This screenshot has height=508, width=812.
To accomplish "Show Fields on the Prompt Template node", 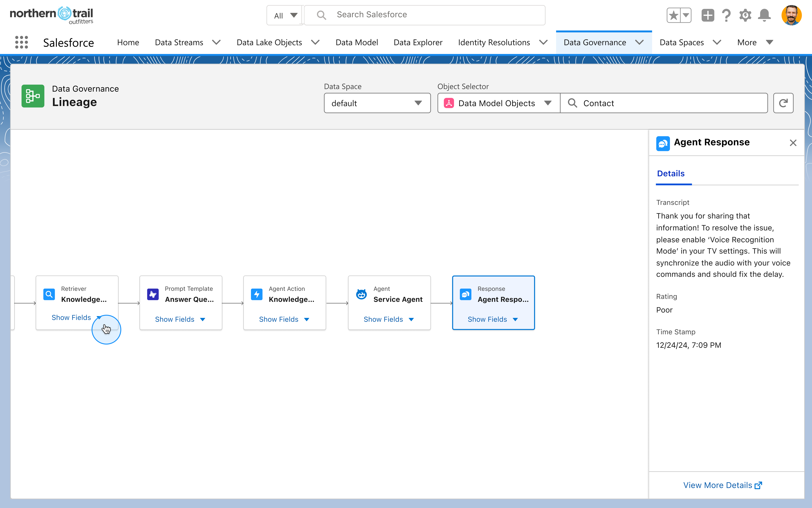I will 180,319.
